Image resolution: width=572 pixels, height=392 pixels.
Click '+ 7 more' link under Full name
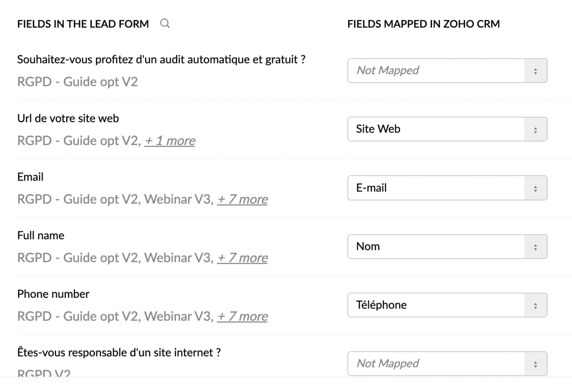pyautogui.click(x=242, y=258)
